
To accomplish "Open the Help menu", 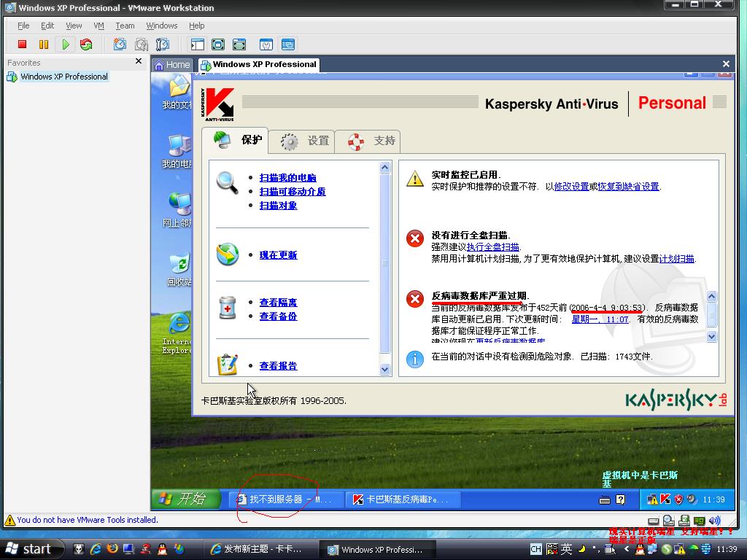I will pyautogui.click(x=196, y=26).
